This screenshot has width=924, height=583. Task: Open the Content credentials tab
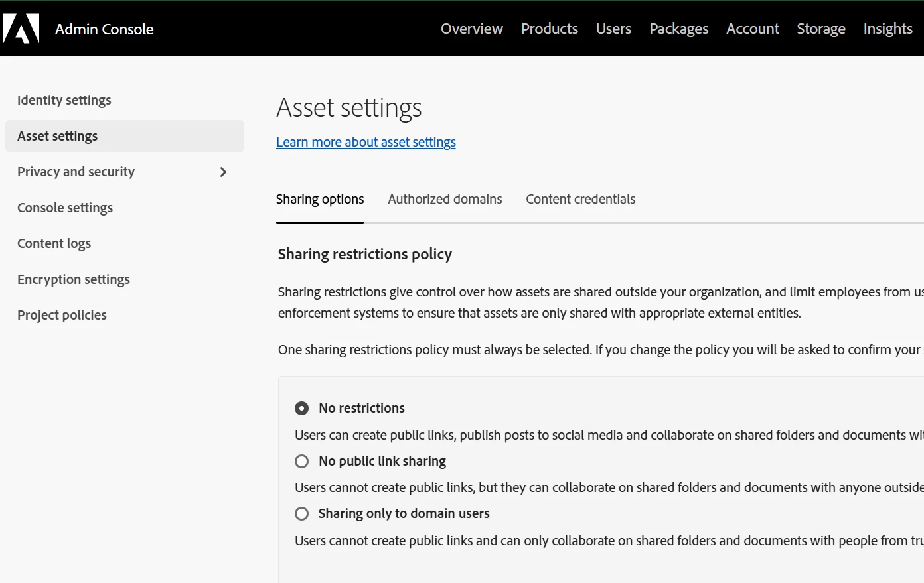580,199
